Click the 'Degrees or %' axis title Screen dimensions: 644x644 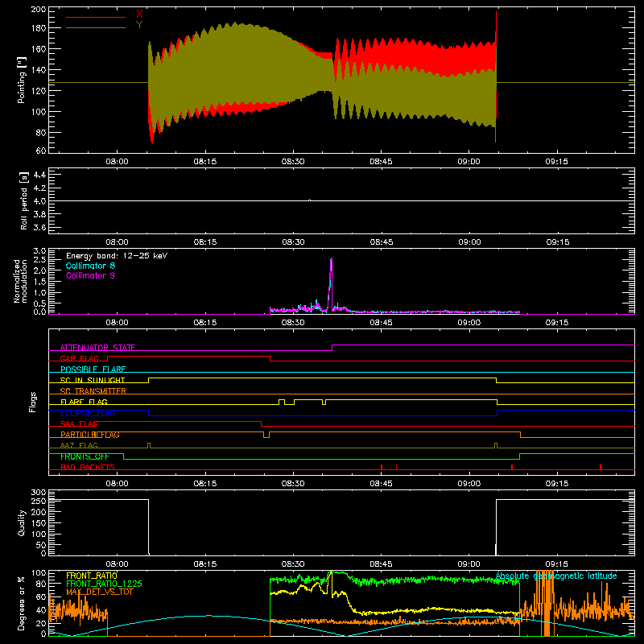[x=21, y=603]
